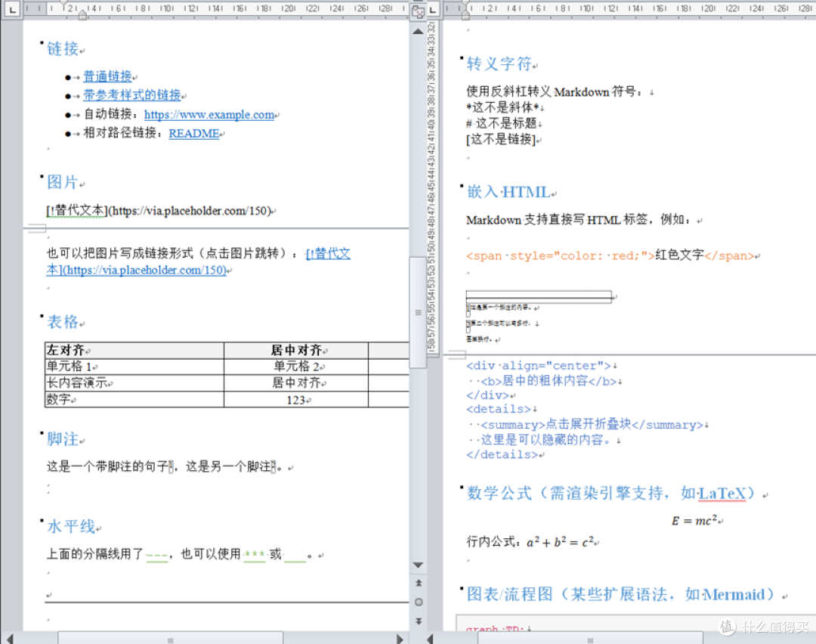Click the 长内容演示 table cell
Screen dimensions: 816x644
click(x=134, y=383)
